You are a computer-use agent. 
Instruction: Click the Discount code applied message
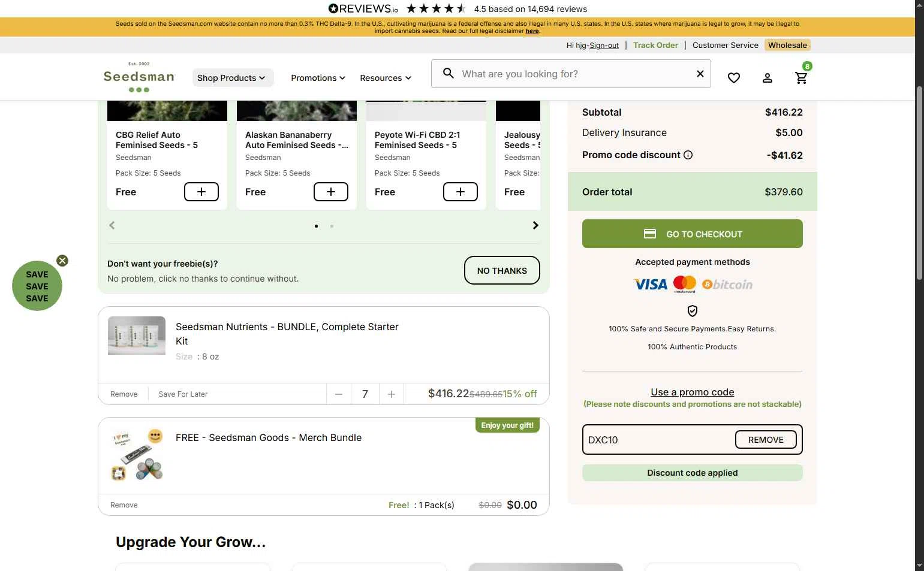693,473
